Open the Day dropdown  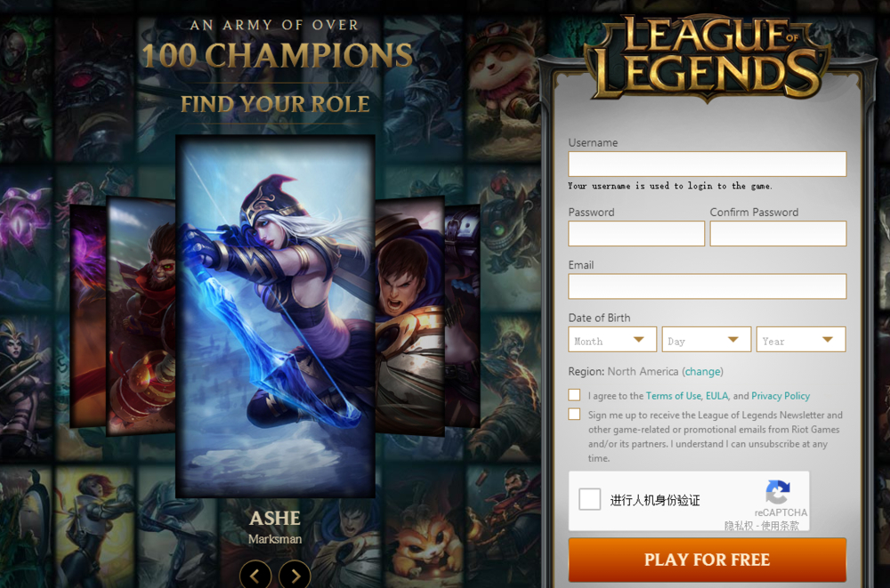click(707, 340)
